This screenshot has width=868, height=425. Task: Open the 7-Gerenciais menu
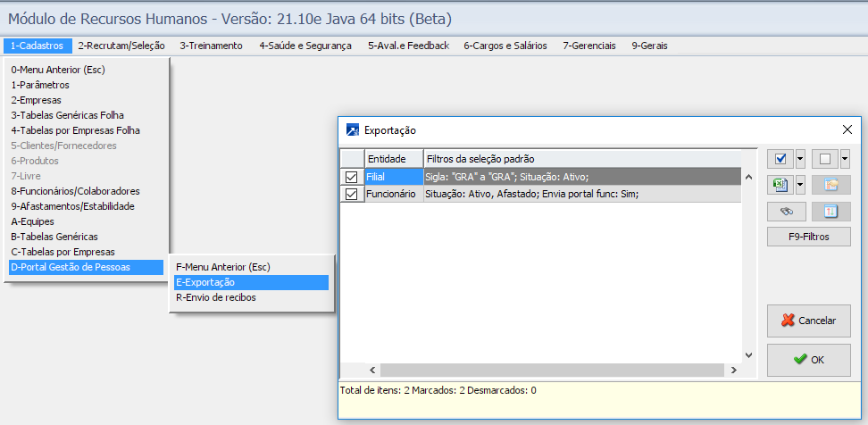[x=589, y=46]
